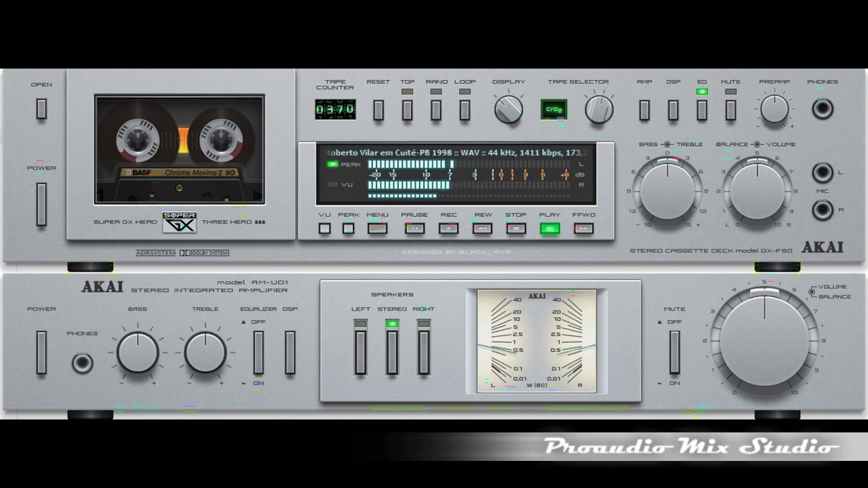Screen dimensions: 868x488
Task: Click the scrolling track title display
Action: coord(456,153)
